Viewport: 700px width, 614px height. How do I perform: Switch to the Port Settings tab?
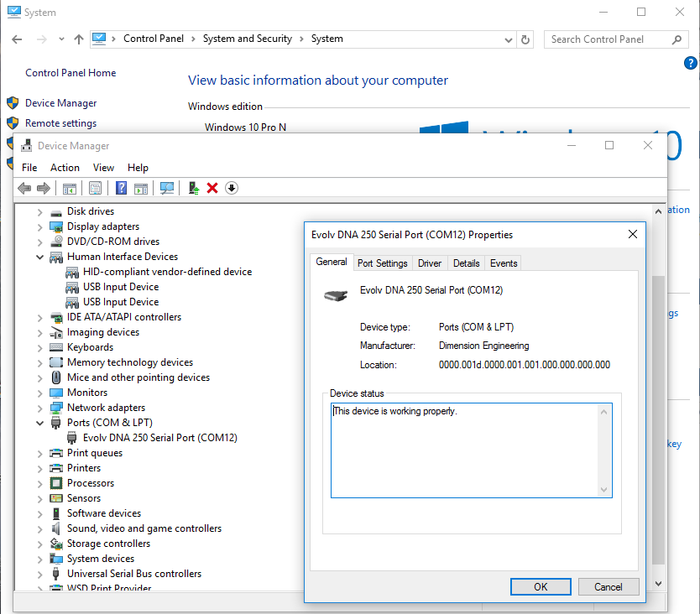click(x=382, y=263)
